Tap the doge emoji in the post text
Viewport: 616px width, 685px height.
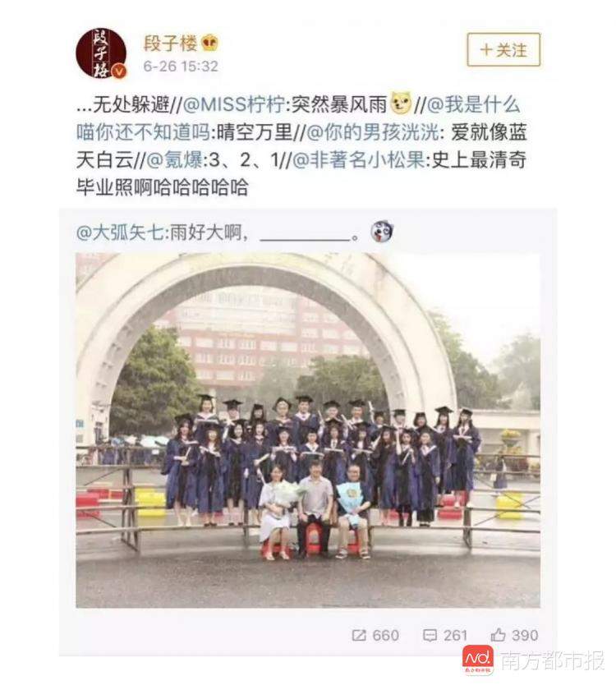click(402, 103)
